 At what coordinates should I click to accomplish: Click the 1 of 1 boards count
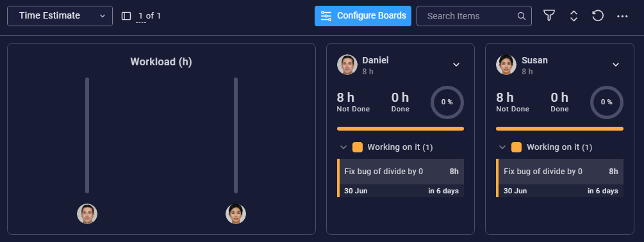click(149, 16)
